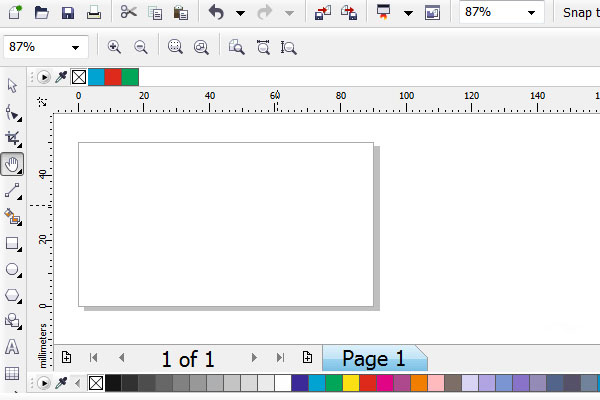Select the Pick tool arrow
The width and height of the screenshot is (600, 400).
click(12, 85)
